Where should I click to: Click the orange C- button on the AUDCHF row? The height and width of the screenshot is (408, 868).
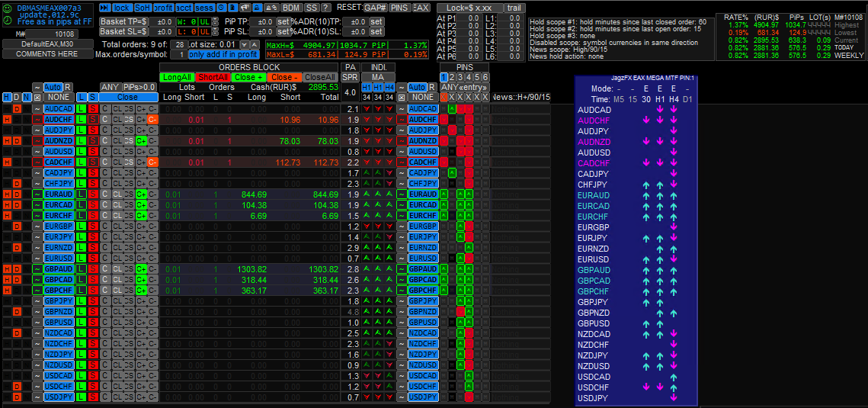(x=152, y=120)
